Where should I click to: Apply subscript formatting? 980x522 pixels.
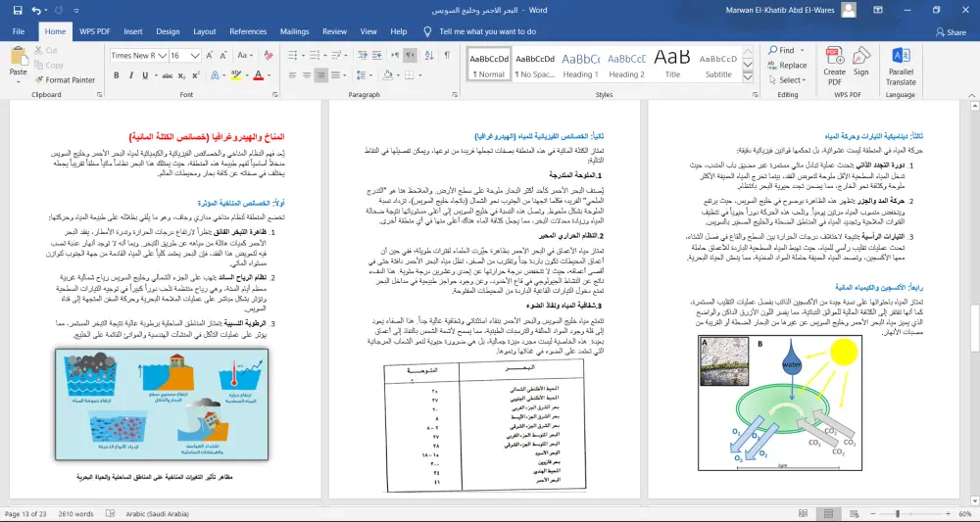pyautogui.click(x=181, y=75)
